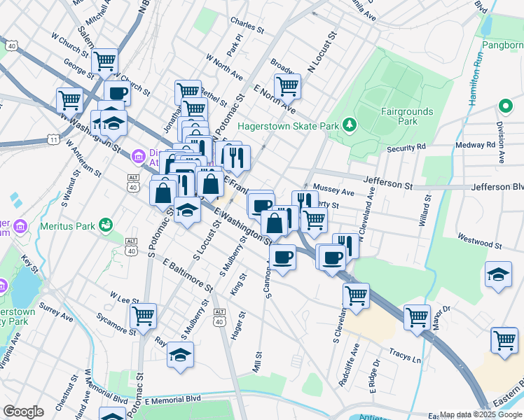Select the Meritus Park green pin
This screenshot has width=524, height=420.
click(106, 225)
